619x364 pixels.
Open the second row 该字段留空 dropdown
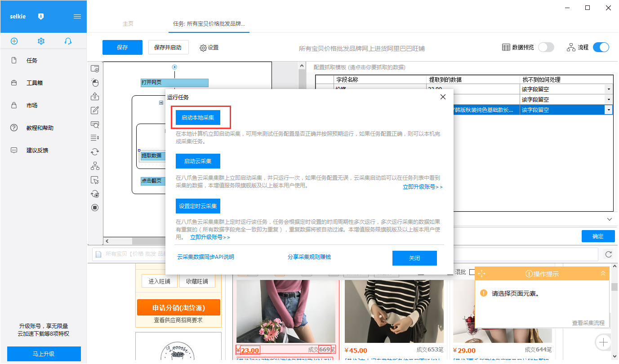(x=609, y=99)
